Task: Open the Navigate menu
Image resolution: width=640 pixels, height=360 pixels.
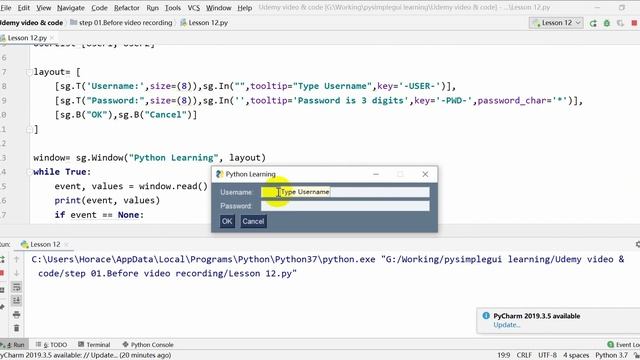Action: [71, 8]
